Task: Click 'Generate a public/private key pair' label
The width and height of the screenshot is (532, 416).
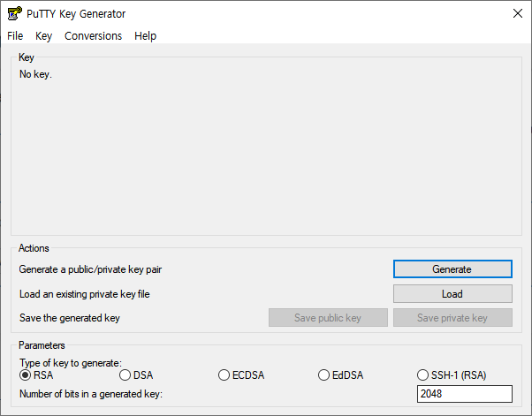Action: 90,269
